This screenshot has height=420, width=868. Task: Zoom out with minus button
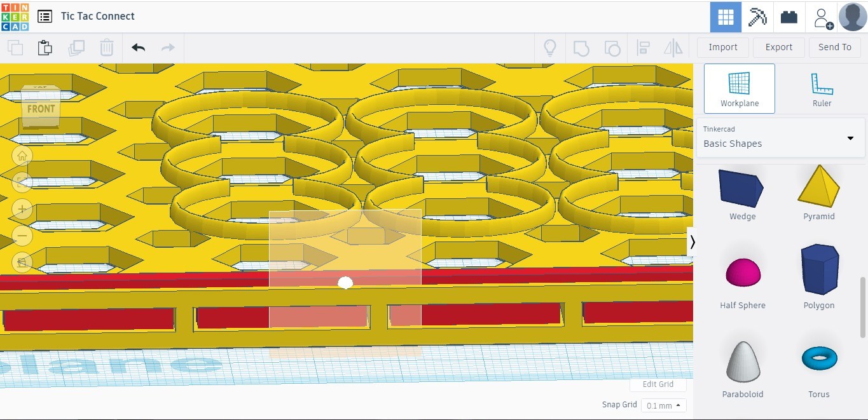pos(22,236)
